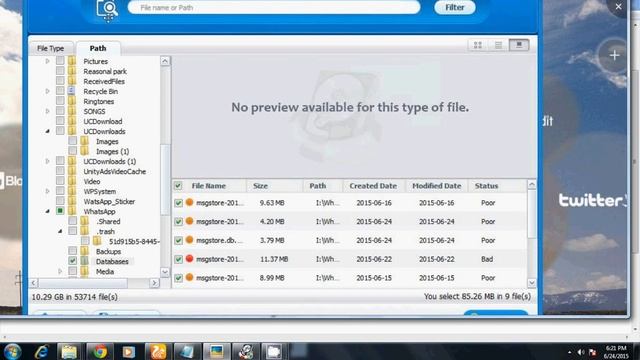Expand the UCDownloads (1) folder node
640x360 pixels.
pos(47,161)
